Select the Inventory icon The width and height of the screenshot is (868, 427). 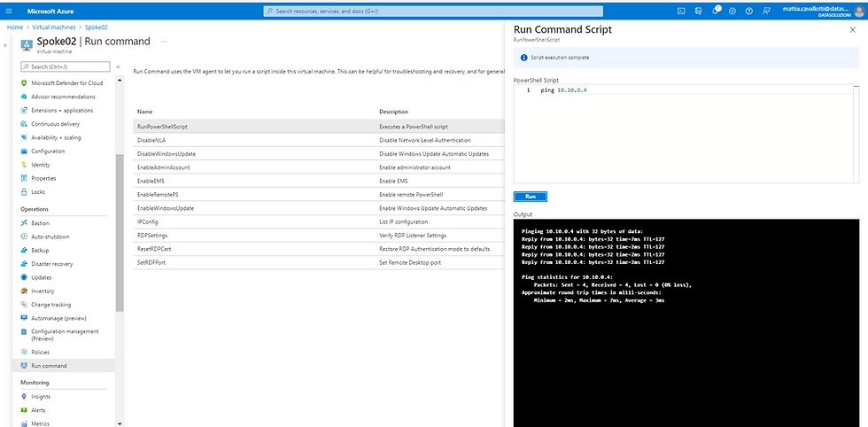[x=24, y=291]
